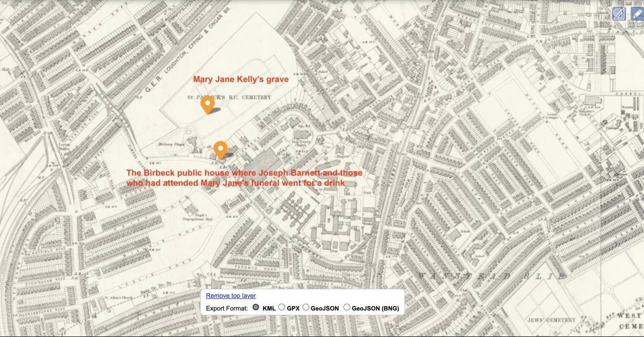Choose the GeoJSON export format option

(306, 307)
